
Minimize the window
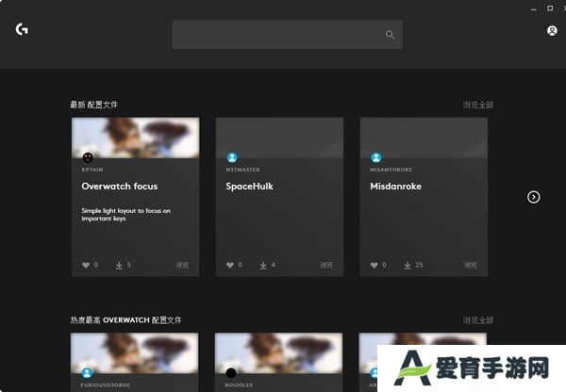point(534,9)
